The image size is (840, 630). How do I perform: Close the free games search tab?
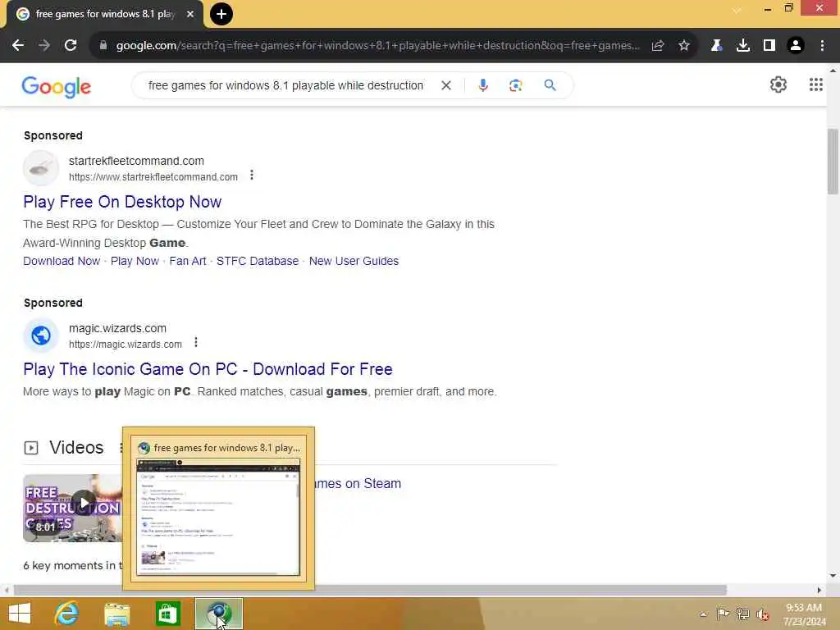coord(190,15)
